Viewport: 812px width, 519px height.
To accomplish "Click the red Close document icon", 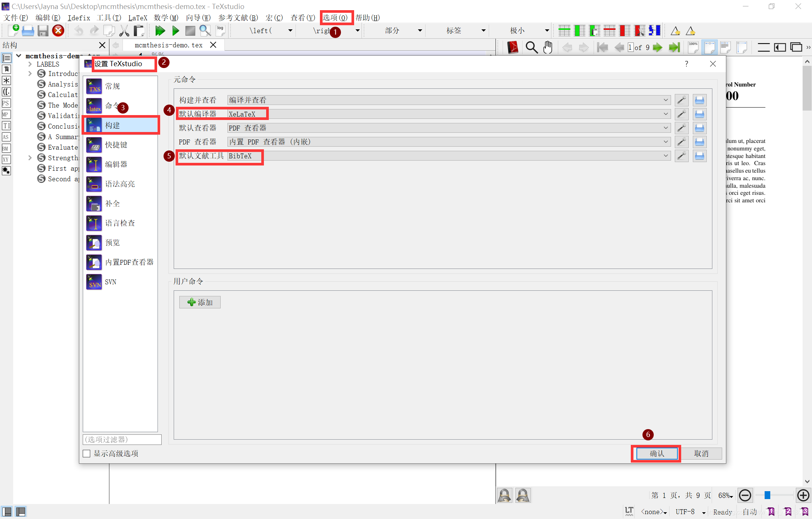I will coord(58,30).
